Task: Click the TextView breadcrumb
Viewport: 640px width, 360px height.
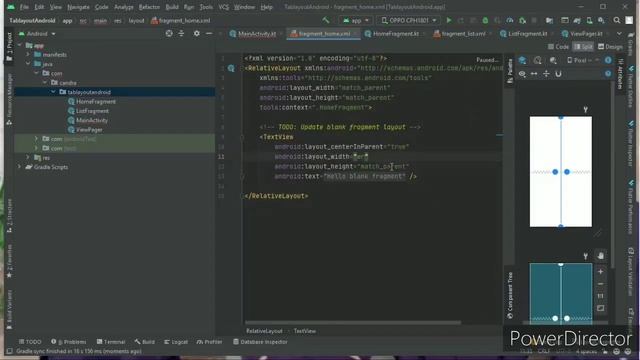Action: [x=304, y=331]
